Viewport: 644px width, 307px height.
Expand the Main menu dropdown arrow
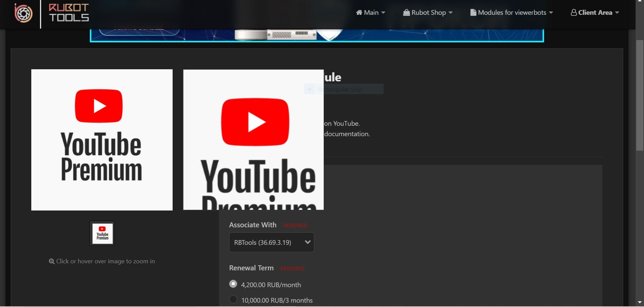[x=383, y=13]
